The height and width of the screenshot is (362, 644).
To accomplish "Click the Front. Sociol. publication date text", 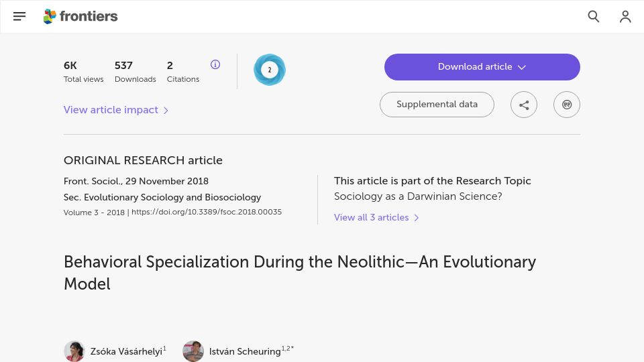I will click(136, 182).
